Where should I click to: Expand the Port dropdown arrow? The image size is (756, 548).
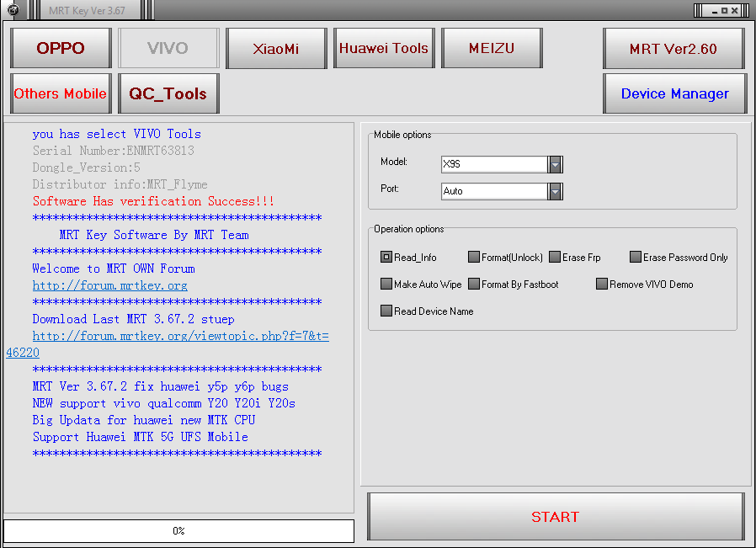point(555,191)
